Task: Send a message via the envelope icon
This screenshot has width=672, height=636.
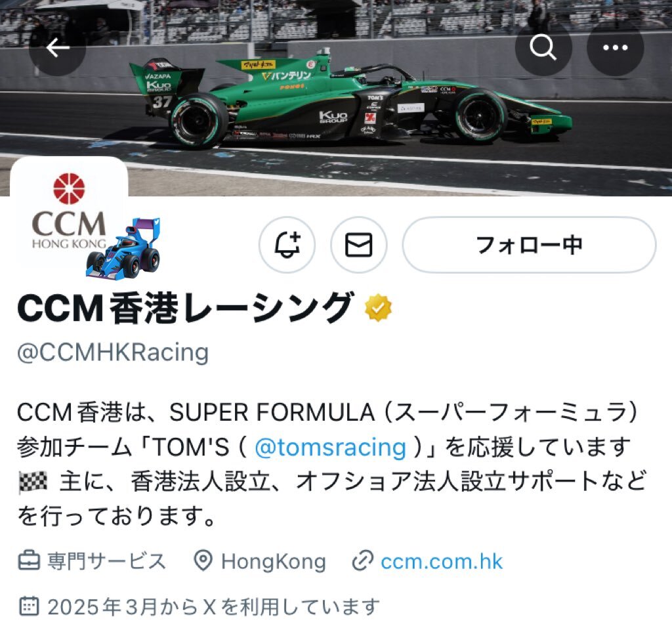Action: tap(359, 245)
